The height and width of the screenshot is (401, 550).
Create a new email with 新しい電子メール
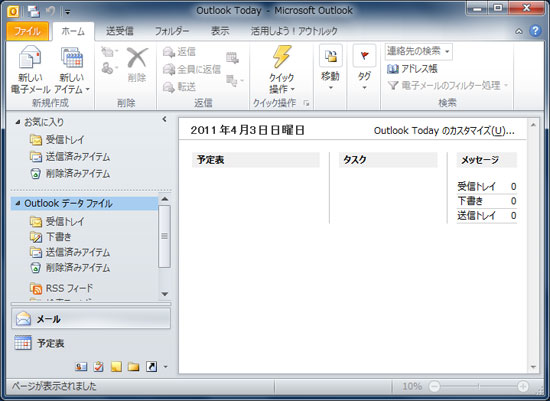coord(31,70)
